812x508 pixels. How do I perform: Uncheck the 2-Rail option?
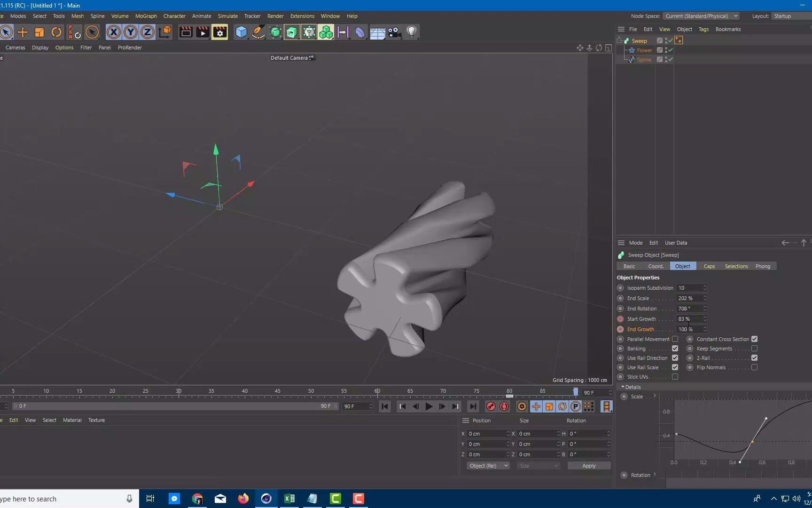pyautogui.click(x=755, y=358)
